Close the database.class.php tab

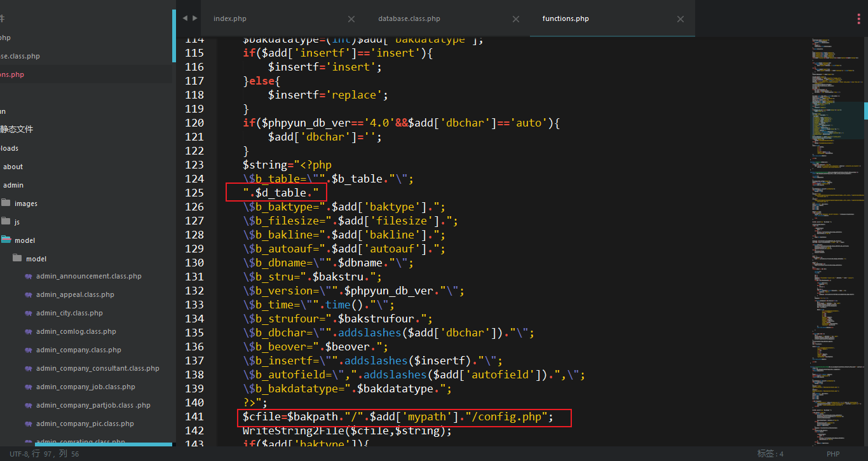click(516, 19)
